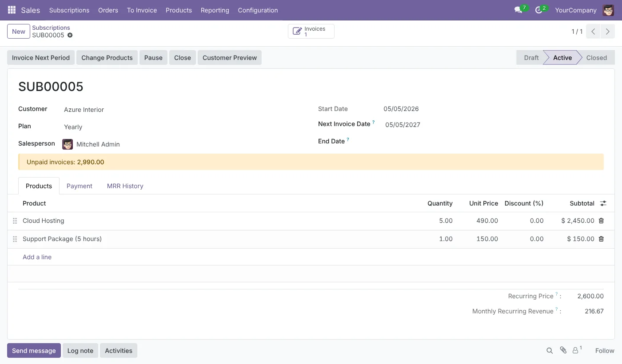Open the Reporting menu
This screenshot has height=364, width=622.
click(x=215, y=10)
